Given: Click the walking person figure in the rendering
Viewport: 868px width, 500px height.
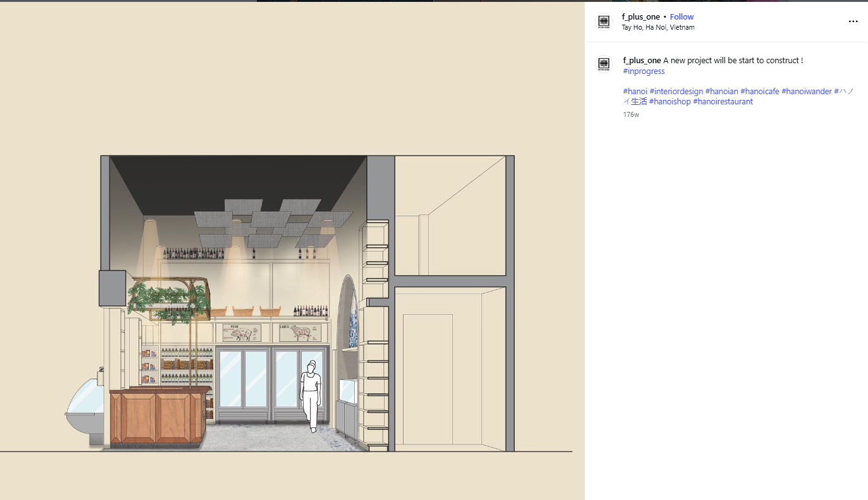Looking at the screenshot, I should (311, 396).
